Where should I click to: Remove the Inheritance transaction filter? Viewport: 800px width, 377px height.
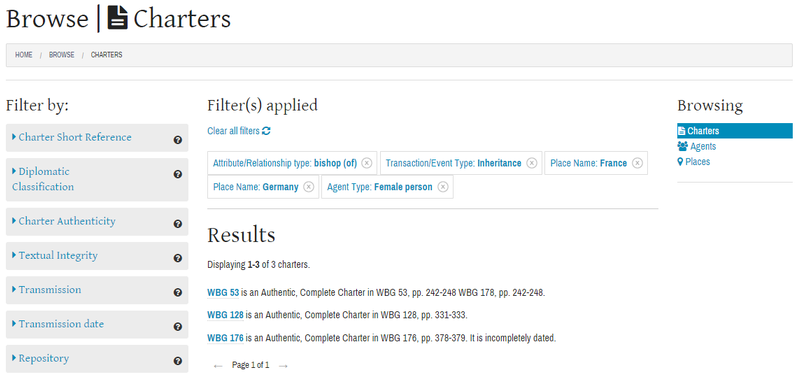coord(532,163)
